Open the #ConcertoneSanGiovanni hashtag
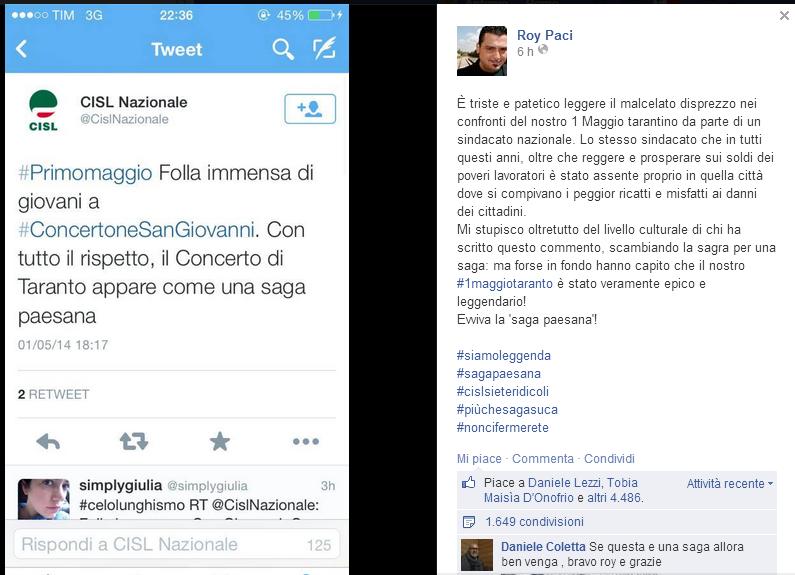795x575 pixels. click(136, 230)
